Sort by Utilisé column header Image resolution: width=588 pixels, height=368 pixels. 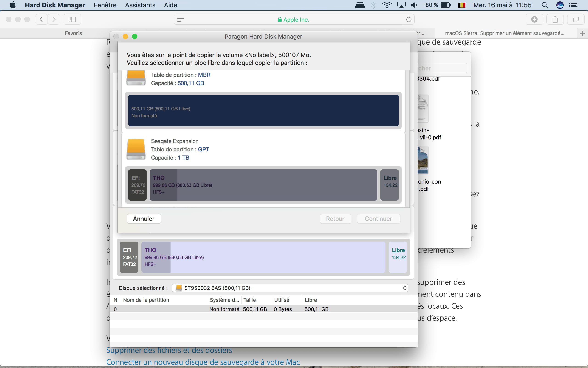[x=287, y=300]
